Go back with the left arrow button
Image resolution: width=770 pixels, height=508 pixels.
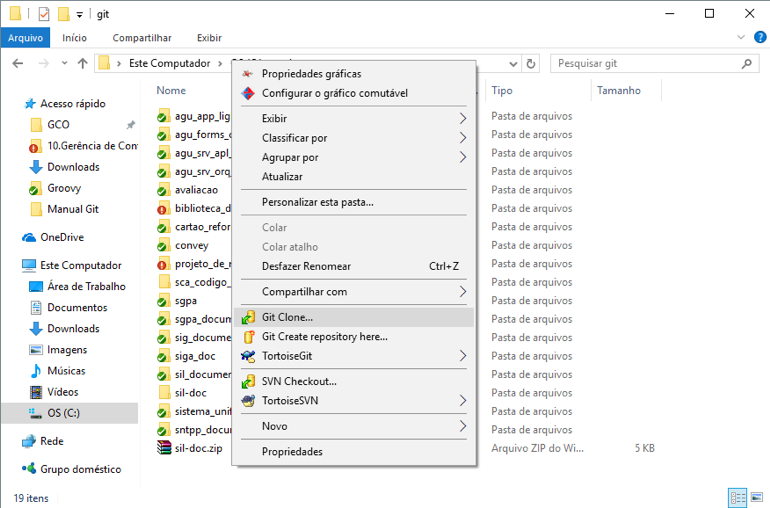coord(18,63)
